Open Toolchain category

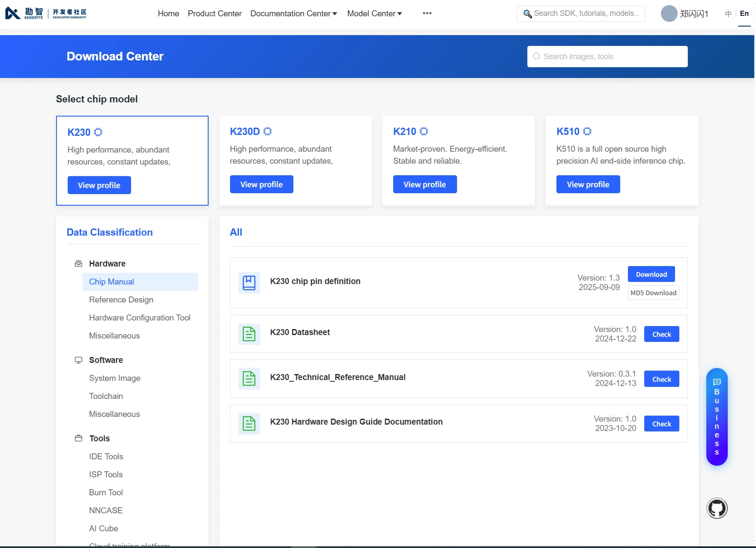[106, 396]
